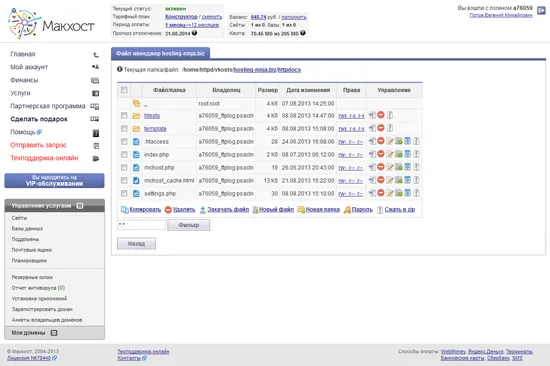550x366 pixels.
Task: Tick the settings.php checkbox
Action: (x=124, y=193)
